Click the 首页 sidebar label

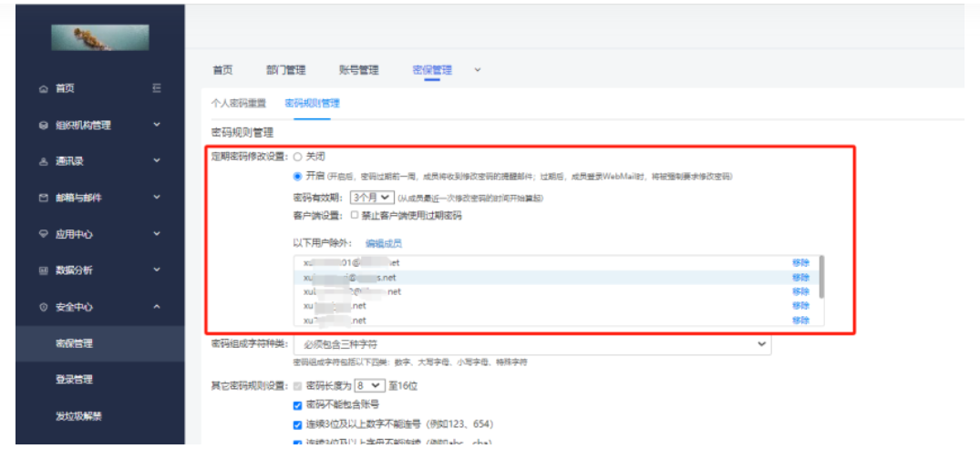[x=65, y=89]
